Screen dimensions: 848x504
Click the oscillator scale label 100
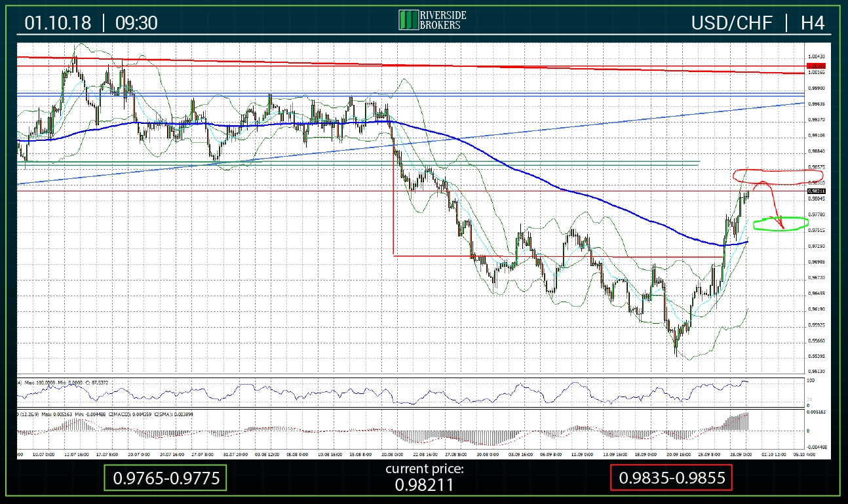(x=810, y=380)
